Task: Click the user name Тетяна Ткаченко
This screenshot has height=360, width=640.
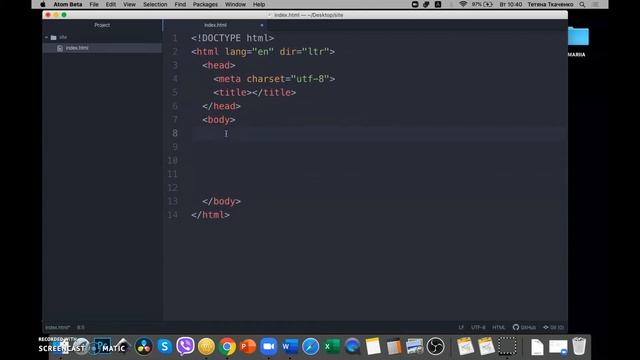Action: tap(550, 4)
